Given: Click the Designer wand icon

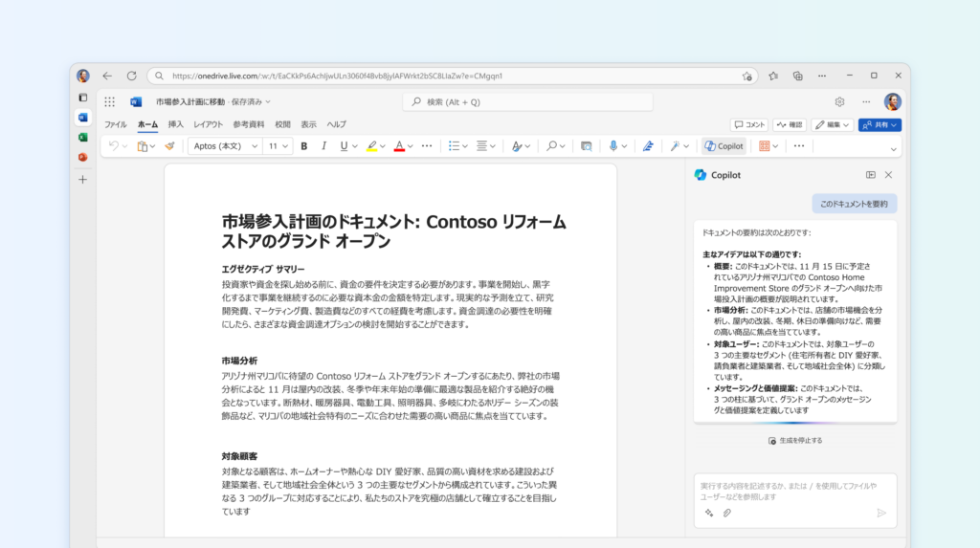Looking at the screenshot, I should (675, 146).
